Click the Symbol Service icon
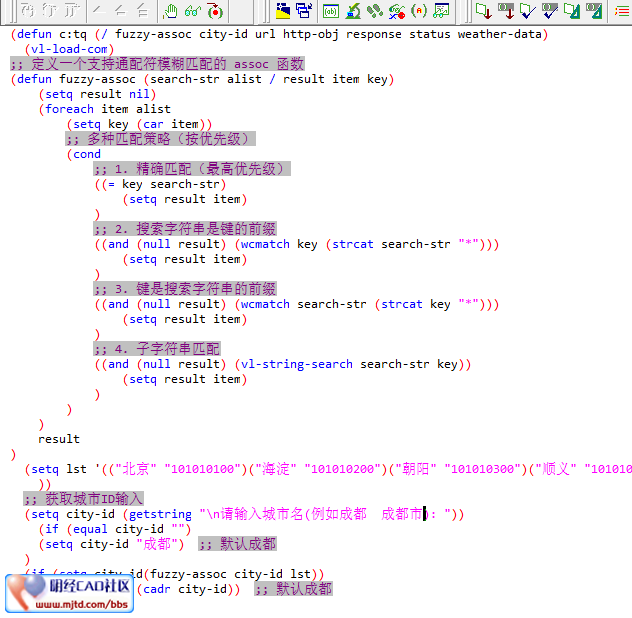 click(396, 11)
